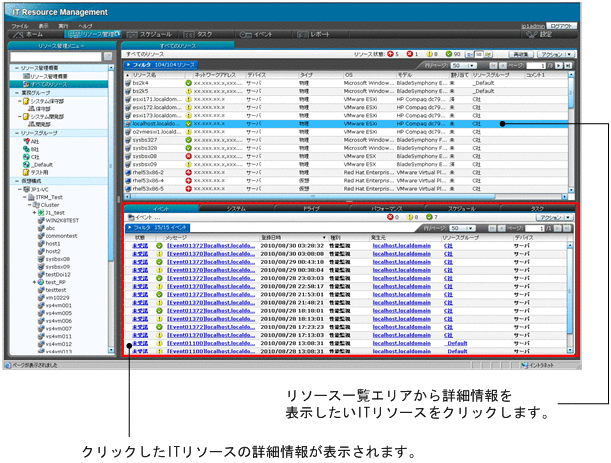
Task: Open 未受諾 link for 2010/08/30 03:08:08 event
Action: coord(140,254)
